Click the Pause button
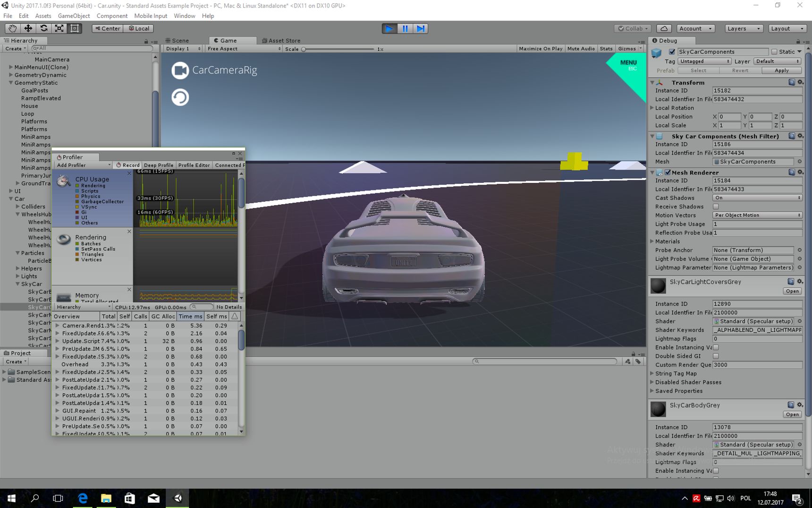The width and height of the screenshot is (812, 508). click(405, 28)
